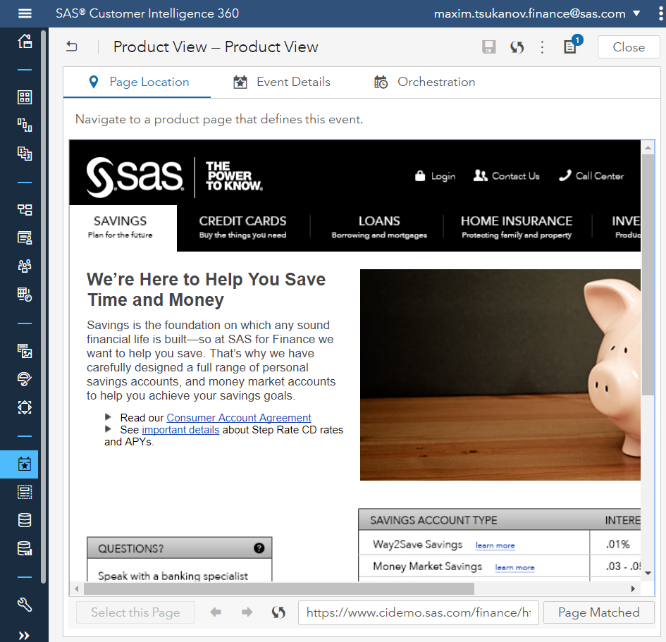The image size is (666, 642).
Task: Click the back arrow next to Product View
Action: click(x=72, y=46)
